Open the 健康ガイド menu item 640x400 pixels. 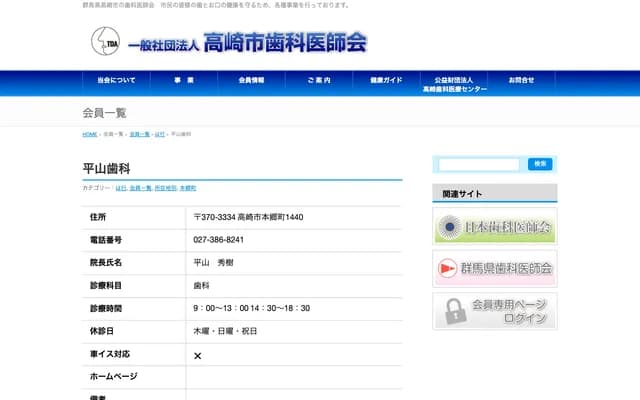(386, 80)
